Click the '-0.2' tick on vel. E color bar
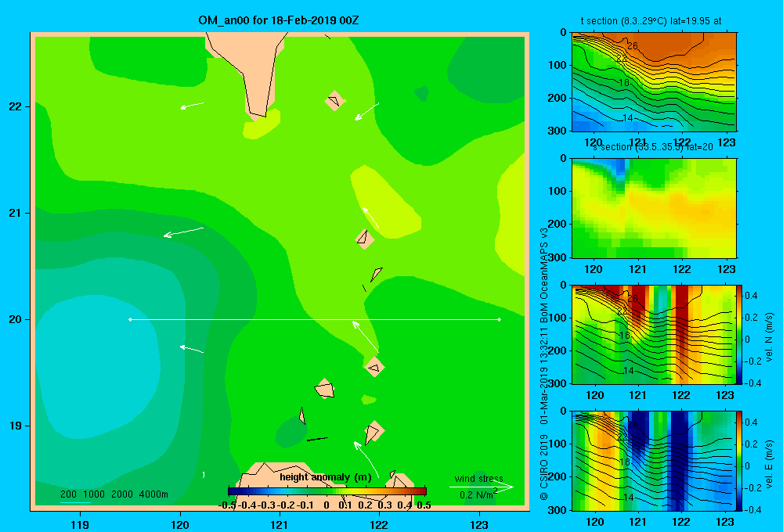783x532 pixels. click(x=752, y=488)
